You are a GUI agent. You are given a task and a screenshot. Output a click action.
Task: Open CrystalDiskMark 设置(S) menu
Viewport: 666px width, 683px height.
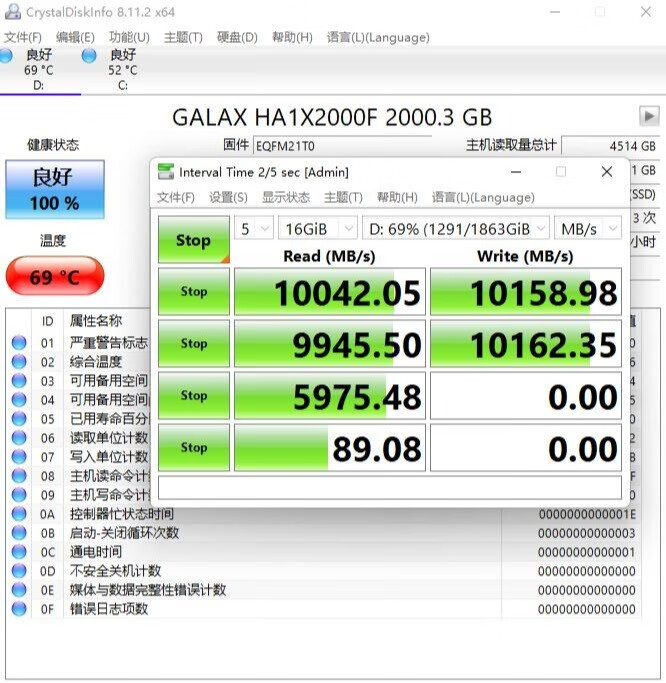click(x=228, y=197)
